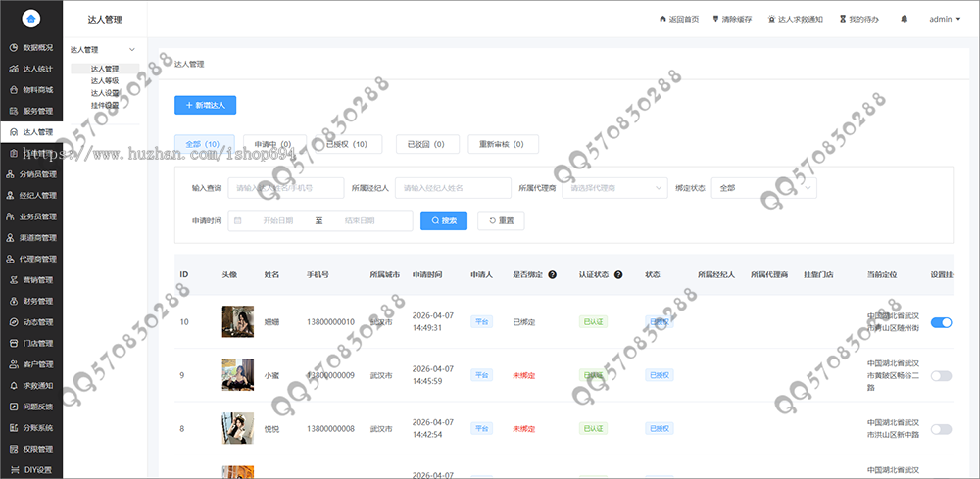Click avatar thumbnail of 悦悦
Viewport: 980px width, 479px height.
click(238, 428)
